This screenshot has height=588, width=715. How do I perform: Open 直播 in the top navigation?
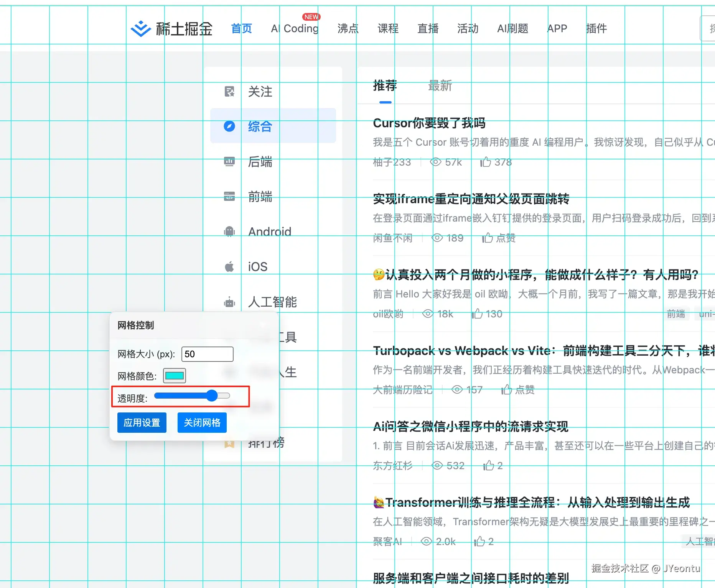tap(428, 28)
